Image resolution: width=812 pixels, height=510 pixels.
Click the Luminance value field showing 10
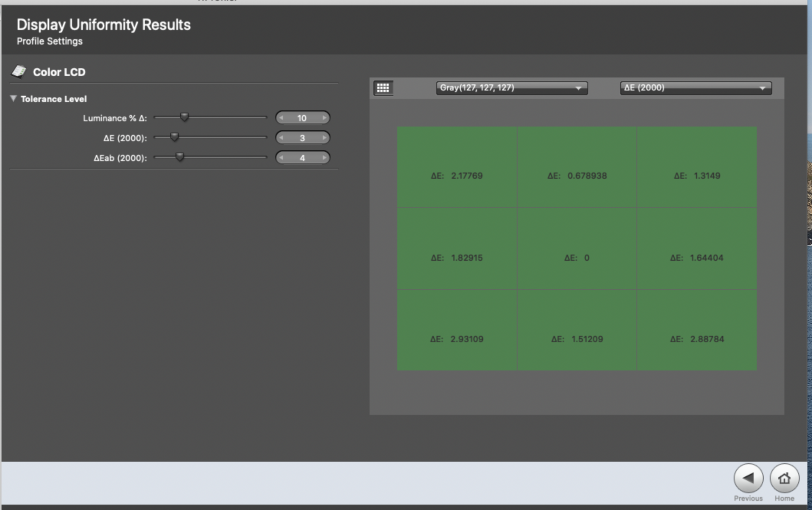(302, 118)
